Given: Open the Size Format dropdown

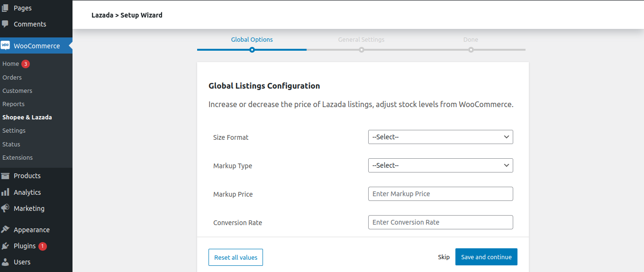Looking at the screenshot, I should (x=440, y=137).
